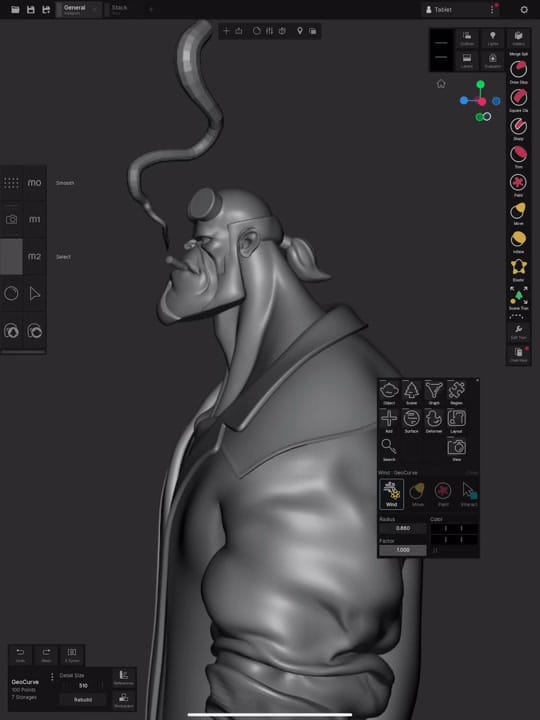Add a new tab with the plus
Image resolution: width=540 pixels, height=720 pixels.
150,9
